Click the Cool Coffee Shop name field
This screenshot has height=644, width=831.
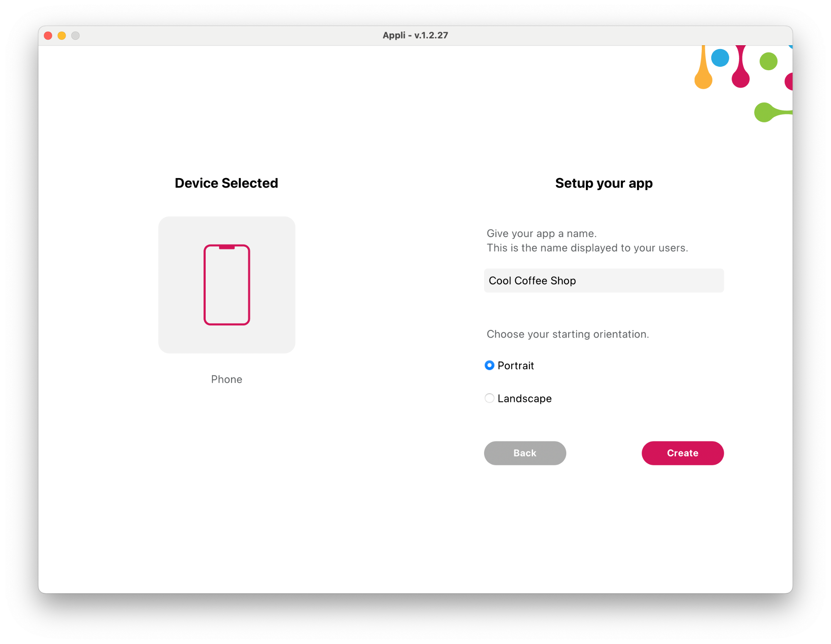click(x=604, y=280)
